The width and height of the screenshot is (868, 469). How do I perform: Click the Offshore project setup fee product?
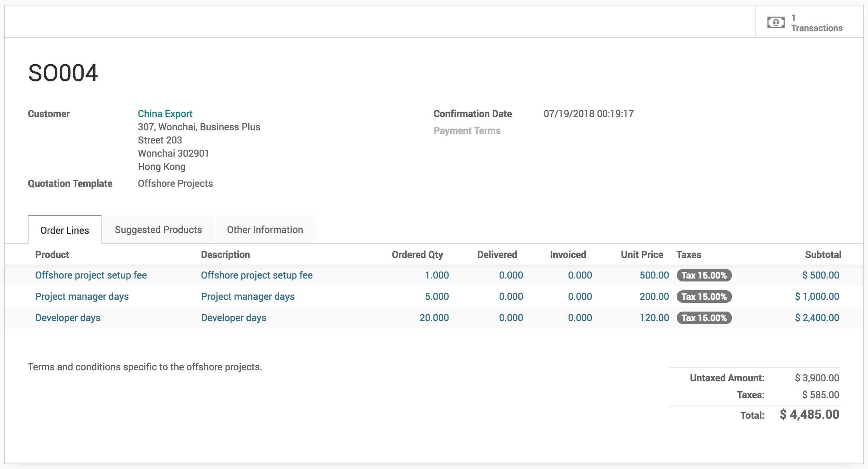pyautogui.click(x=91, y=275)
